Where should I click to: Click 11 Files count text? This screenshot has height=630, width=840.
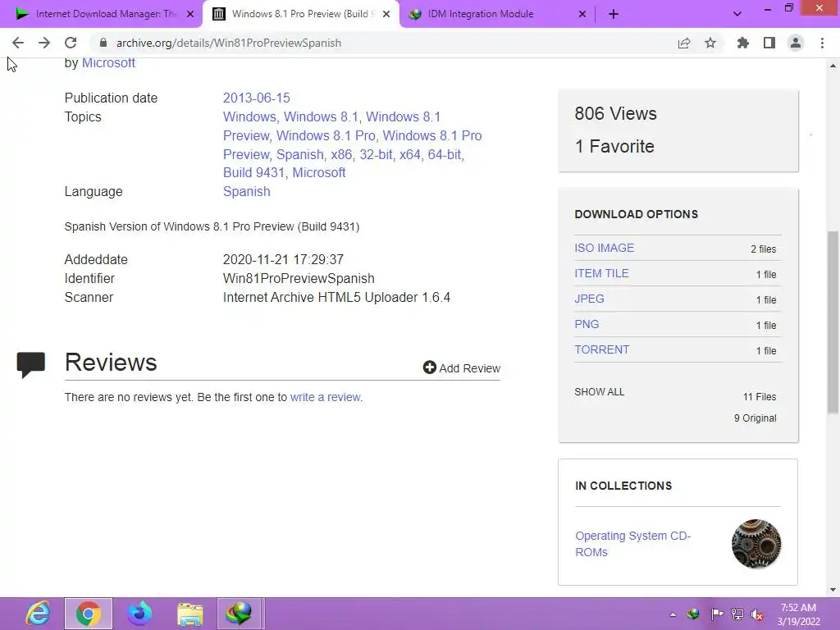(759, 397)
